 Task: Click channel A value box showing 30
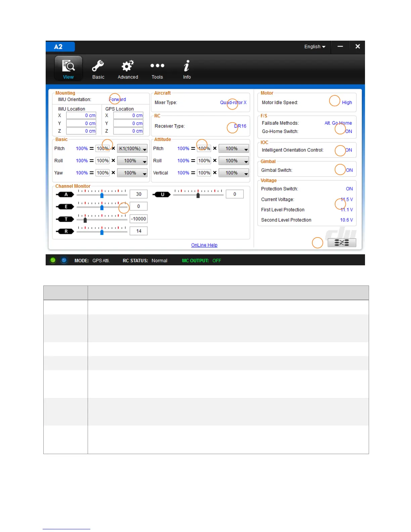point(139,194)
